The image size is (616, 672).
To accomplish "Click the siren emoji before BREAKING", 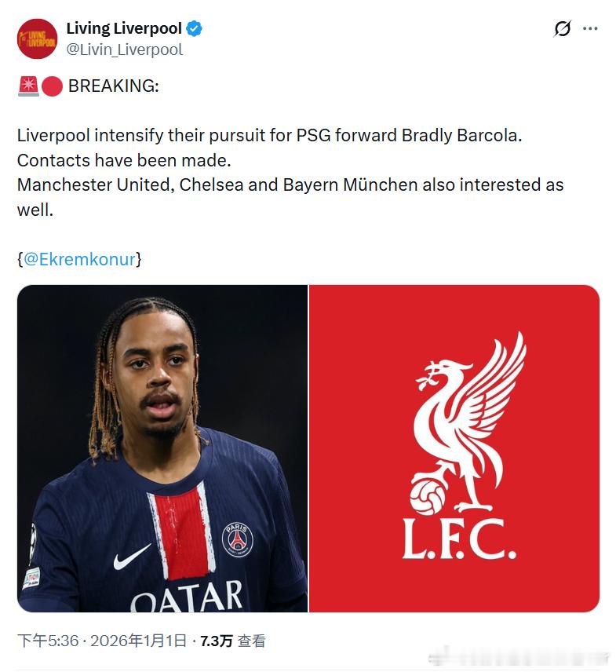I will (x=28, y=86).
